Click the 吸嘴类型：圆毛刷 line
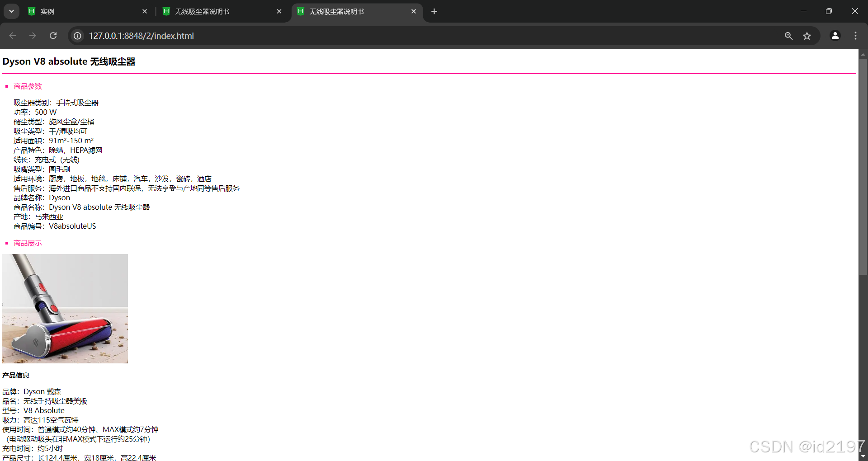 (x=42, y=169)
